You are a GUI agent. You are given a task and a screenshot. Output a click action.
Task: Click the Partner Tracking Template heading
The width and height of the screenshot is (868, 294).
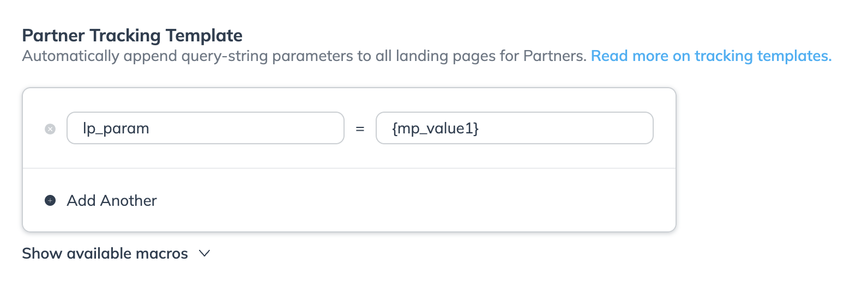point(132,35)
